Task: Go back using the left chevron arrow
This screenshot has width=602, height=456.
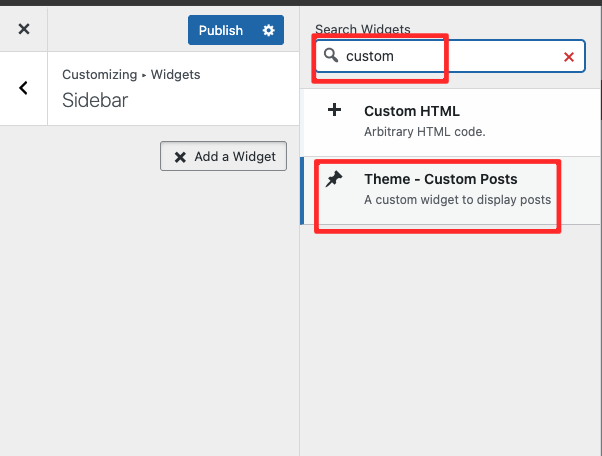Action: pos(24,88)
